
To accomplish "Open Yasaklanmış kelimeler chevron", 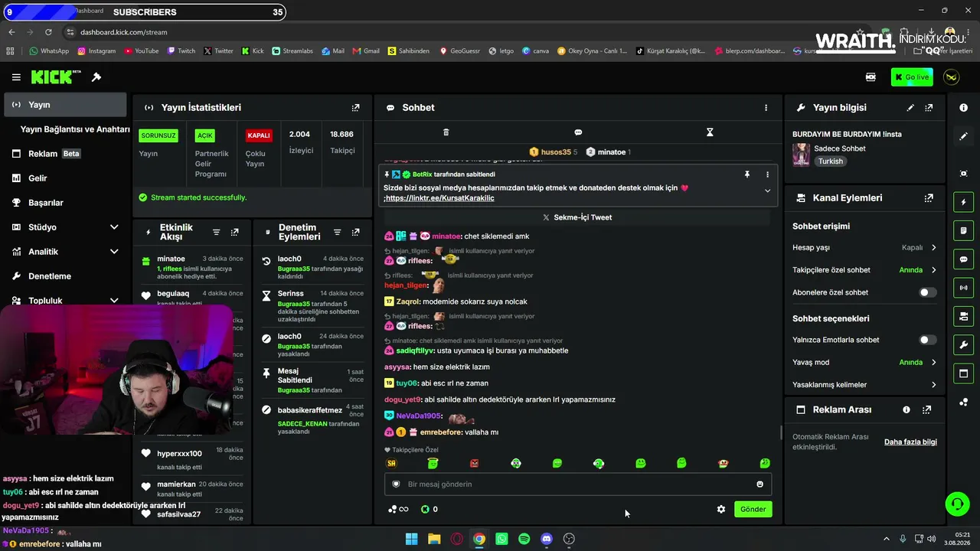I will point(933,385).
